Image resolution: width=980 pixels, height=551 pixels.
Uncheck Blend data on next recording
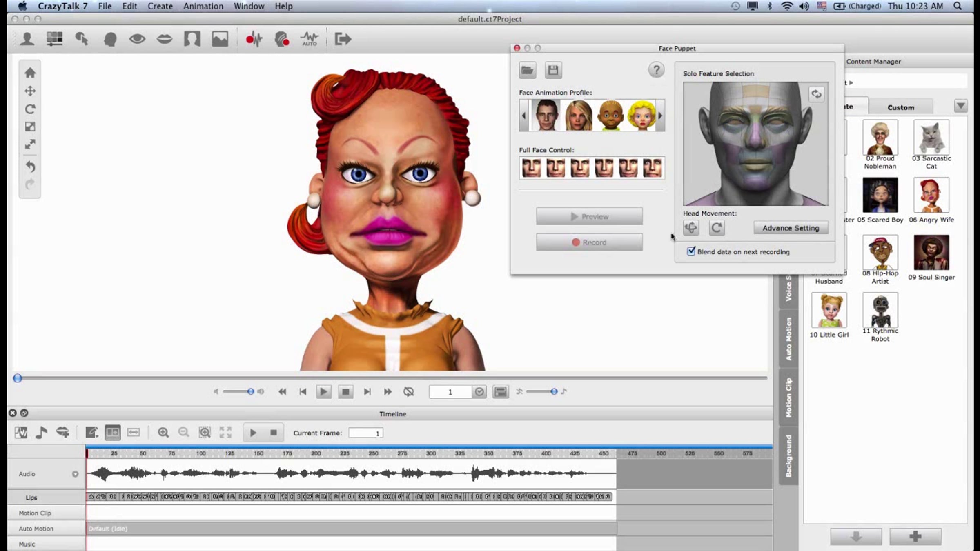(x=691, y=251)
